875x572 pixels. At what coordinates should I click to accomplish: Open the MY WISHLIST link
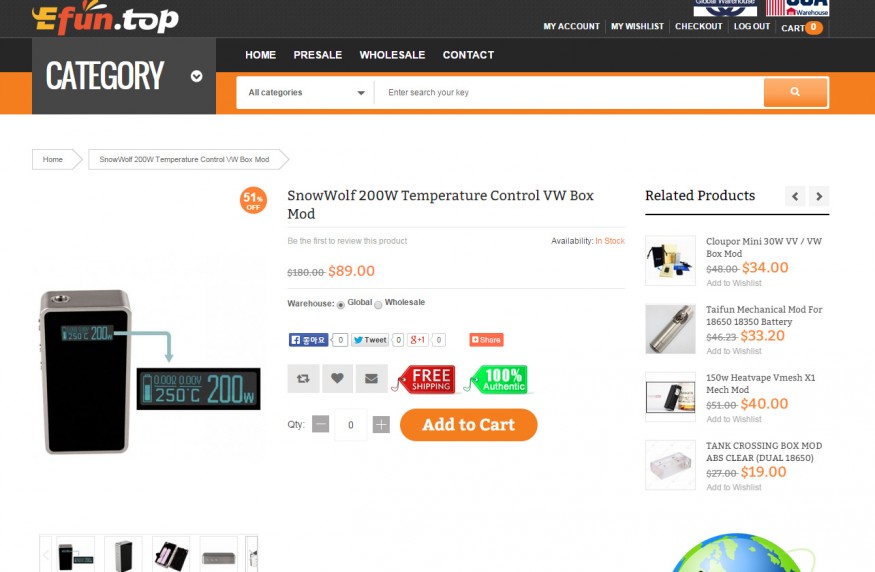[x=637, y=26]
